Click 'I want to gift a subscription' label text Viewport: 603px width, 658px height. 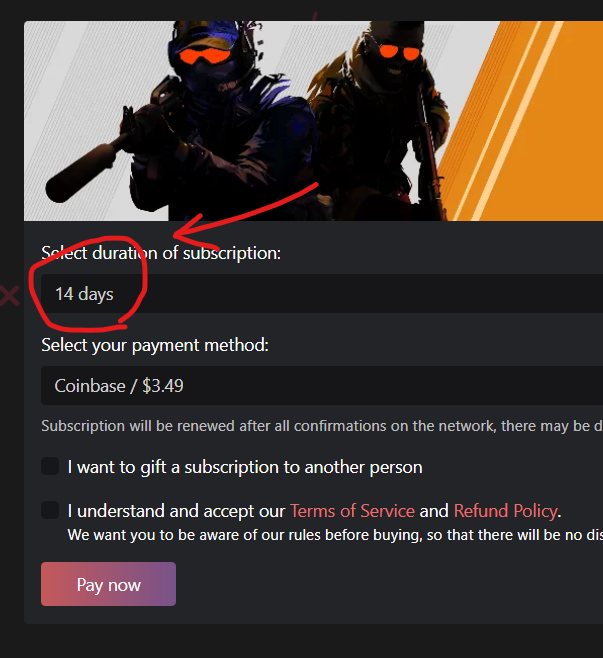coord(245,467)
